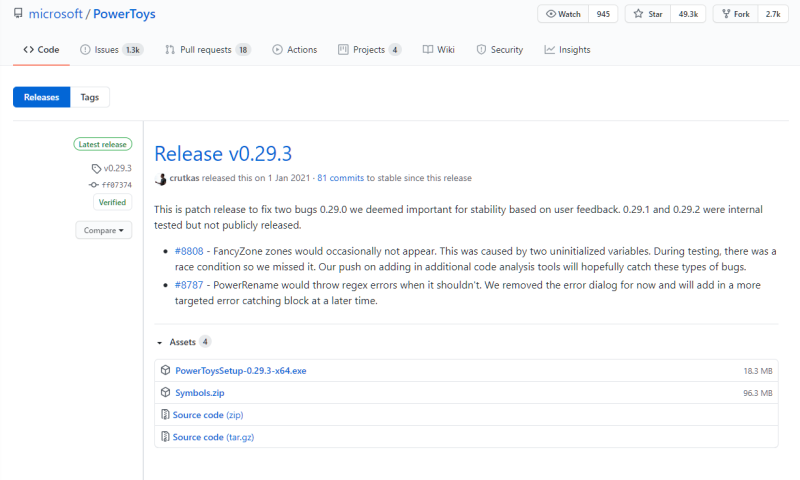
Task: Click the Projects counter badge 4
Action: [394, 49]
